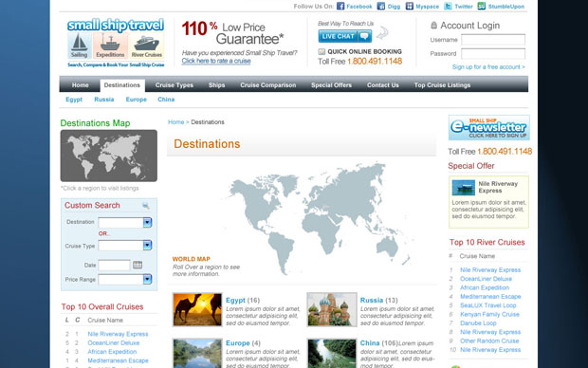Open the Europe river thumbnail
The width and height of the screenshot is (588, 368).
click(197, 354)
